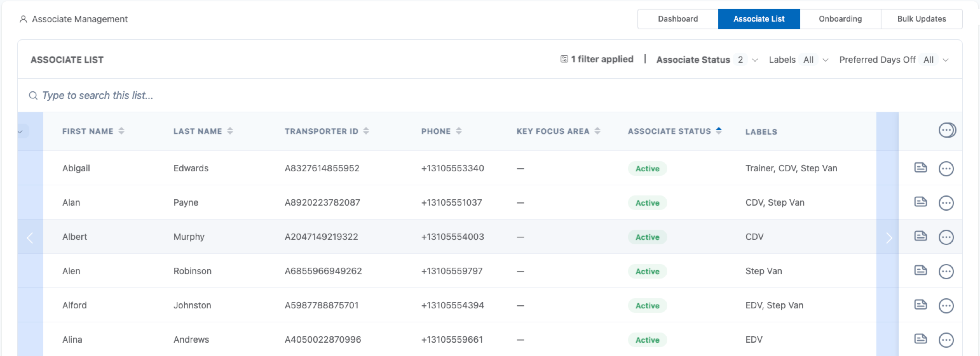Open ellipsis menu for Alen Robinson
This screenshot has height=356, width=980.
[x=946, y=271]
